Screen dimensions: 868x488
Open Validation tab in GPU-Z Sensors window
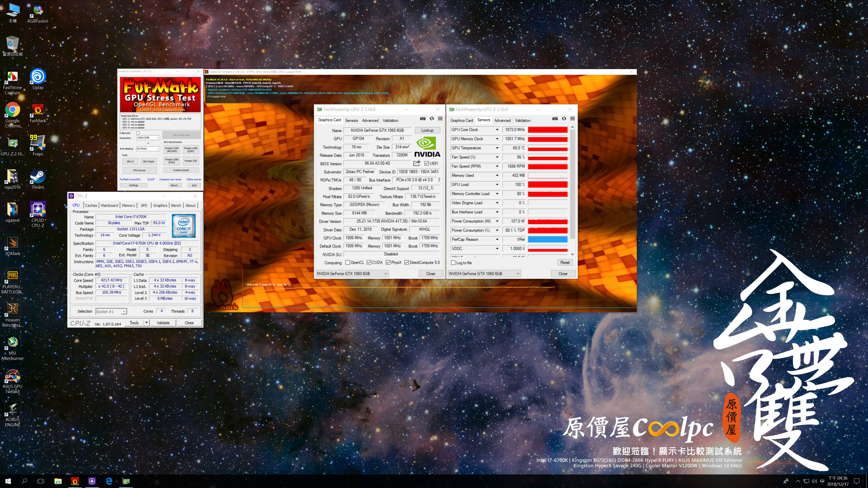522,120
